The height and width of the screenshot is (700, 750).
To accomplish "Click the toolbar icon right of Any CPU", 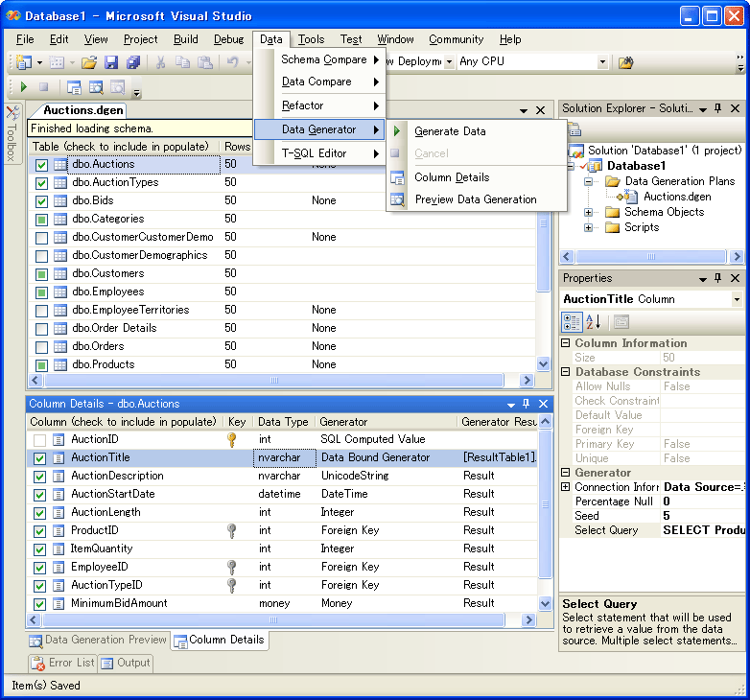I will (x=625, y=62).
